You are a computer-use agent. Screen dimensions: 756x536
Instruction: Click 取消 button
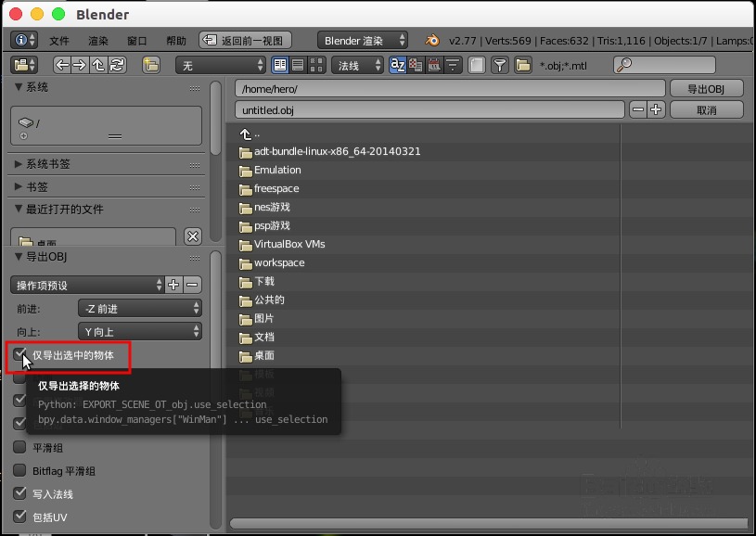coord(706,110)
